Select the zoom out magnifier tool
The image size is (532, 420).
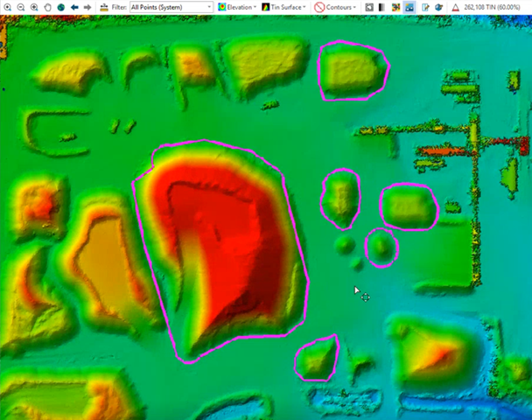pyautogui.click(x=21, y=7)
